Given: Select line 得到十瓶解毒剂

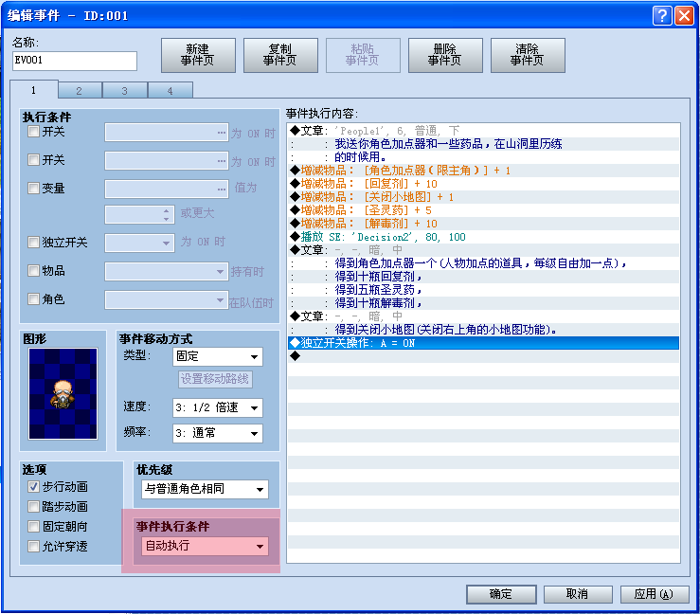Looking at the screenshot, I should click(x=483, y=303).
